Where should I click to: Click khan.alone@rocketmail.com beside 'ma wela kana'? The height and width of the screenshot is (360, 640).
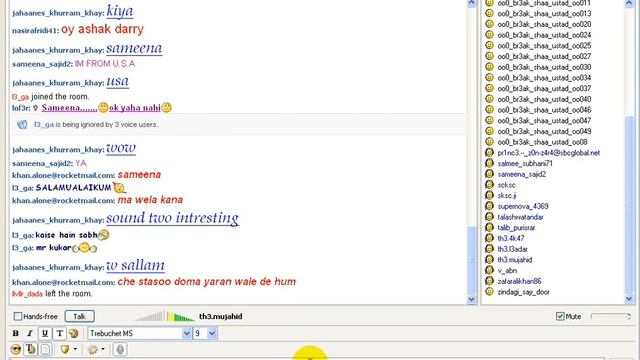tap(63, 200)
